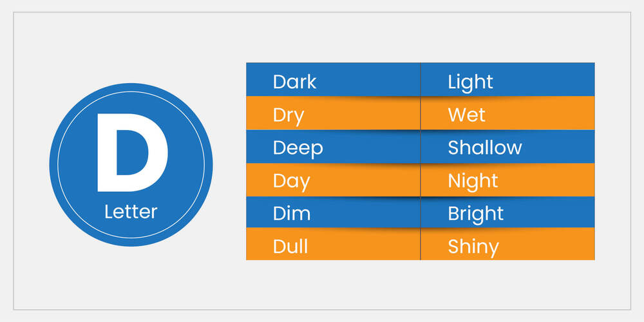This screenshot has height=322, width=644.
Task: Select the word Shiny
Action: (473, 246)
